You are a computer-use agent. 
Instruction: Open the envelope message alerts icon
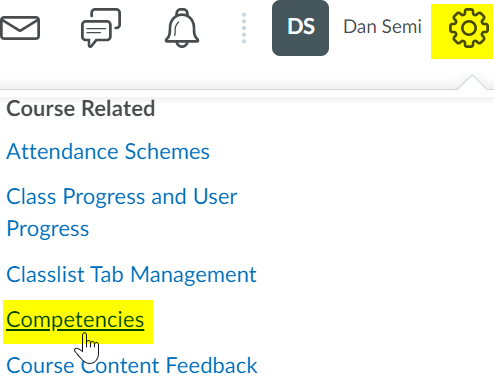click(20, 28)
